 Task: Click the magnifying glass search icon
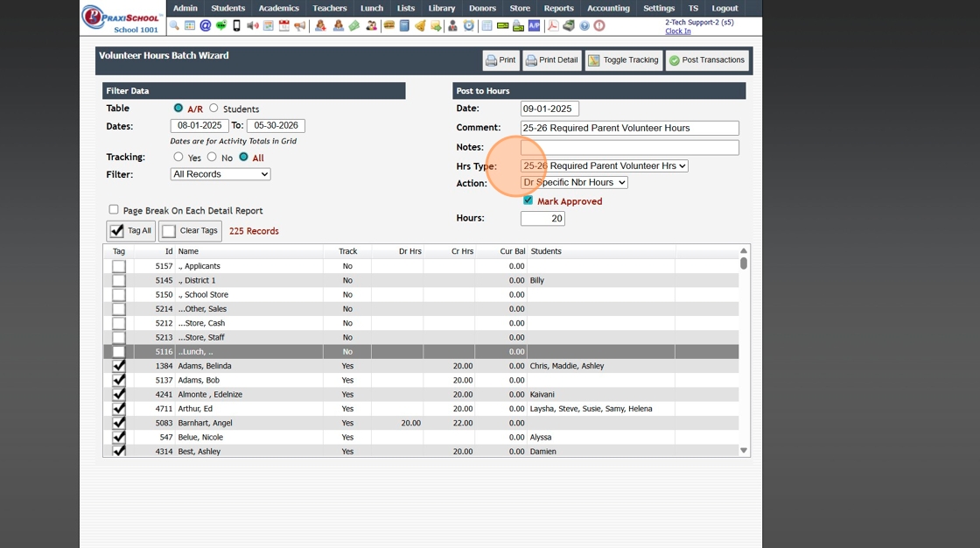(x=174, y=25)
